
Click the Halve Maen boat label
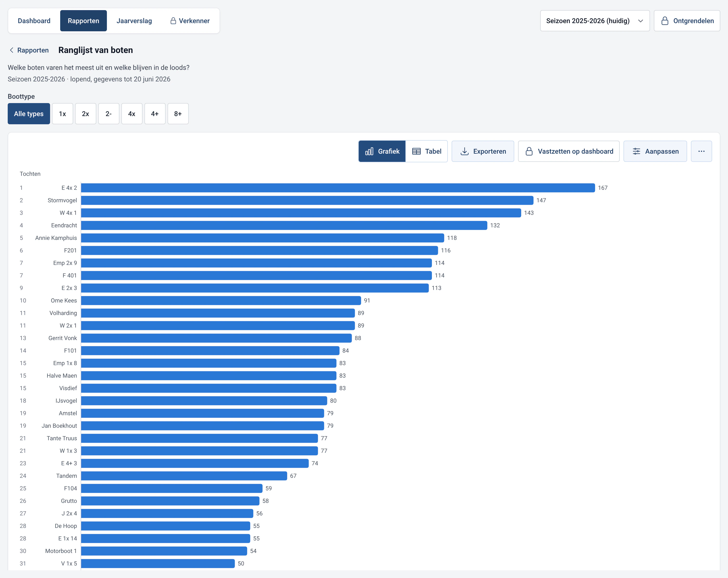(x=62, y=376)
